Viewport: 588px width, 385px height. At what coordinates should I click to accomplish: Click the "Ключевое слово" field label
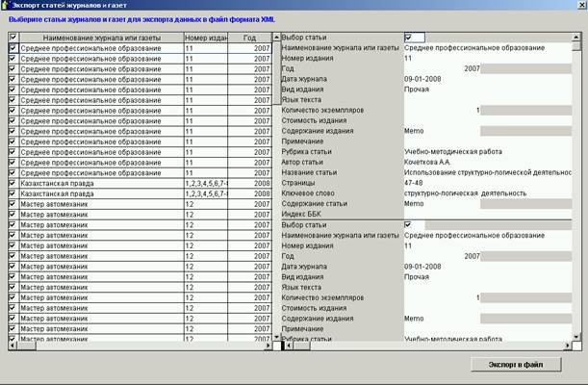308,193
